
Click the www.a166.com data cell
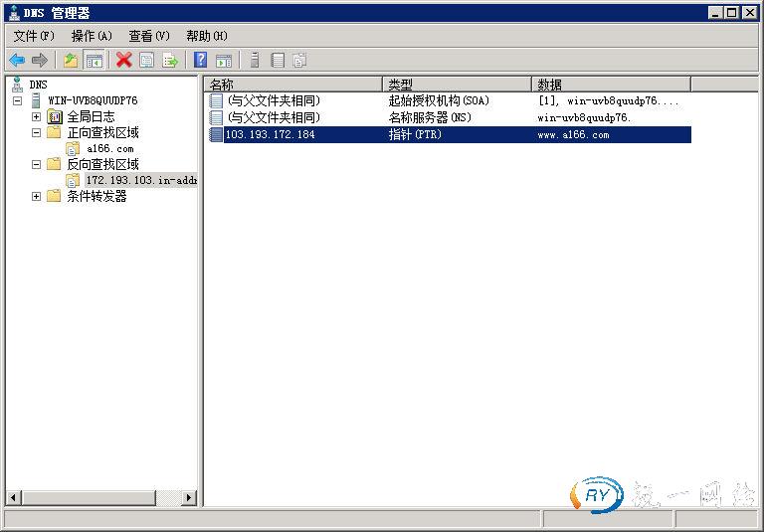click(573, 135)
